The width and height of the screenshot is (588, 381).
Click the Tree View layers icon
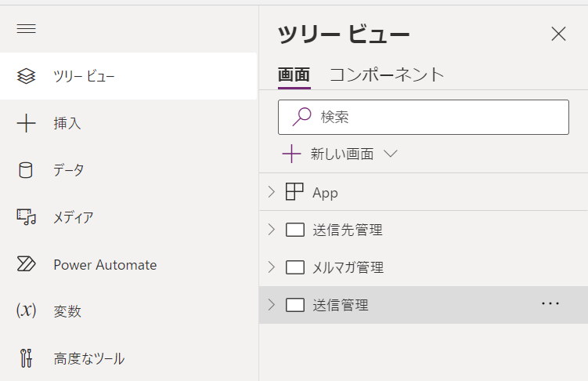tap(27, 76)
